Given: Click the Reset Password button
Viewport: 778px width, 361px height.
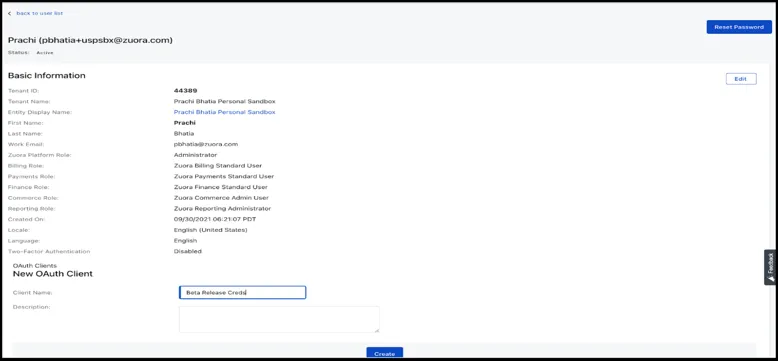Looking at the screenshot, I should [739, 27].
